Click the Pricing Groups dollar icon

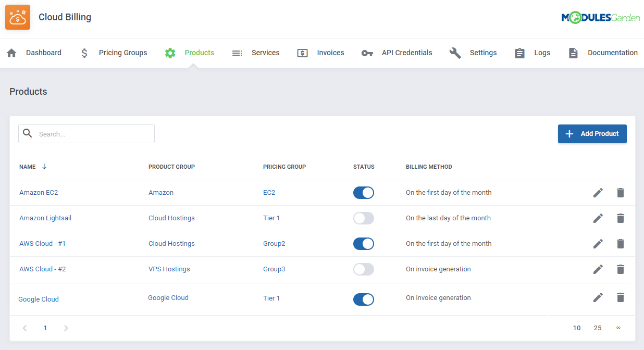click(x=84, y=53)
